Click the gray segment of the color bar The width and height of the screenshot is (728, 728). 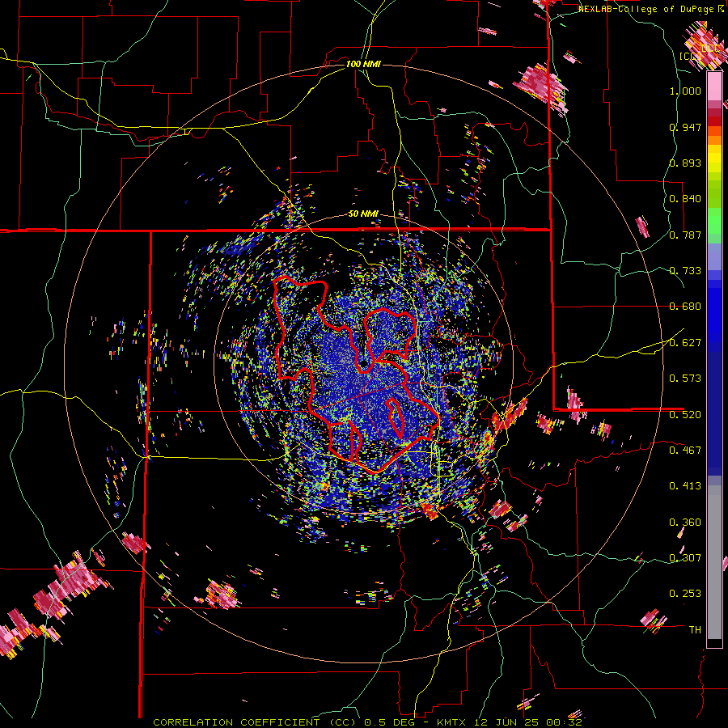tap(714, 562)
